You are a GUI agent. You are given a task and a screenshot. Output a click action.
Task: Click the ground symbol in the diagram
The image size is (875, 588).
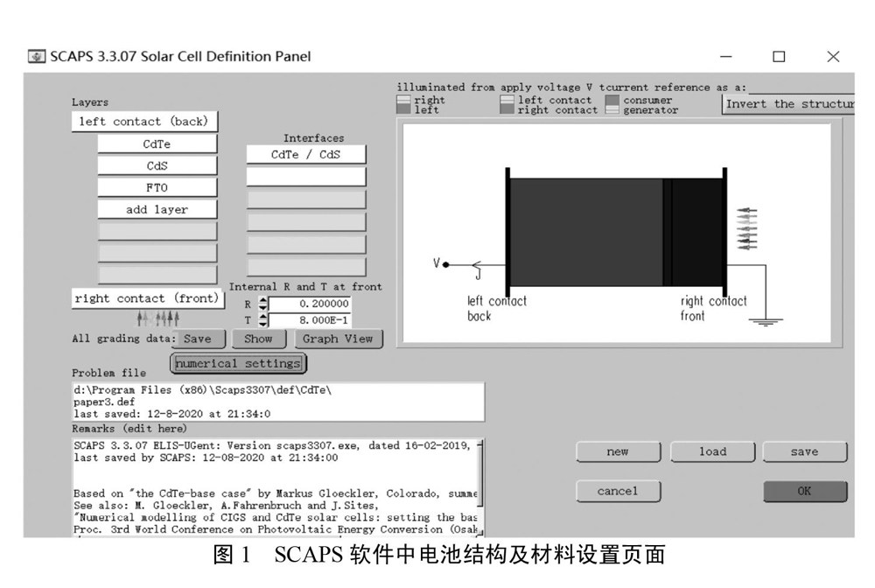[765, 322]
